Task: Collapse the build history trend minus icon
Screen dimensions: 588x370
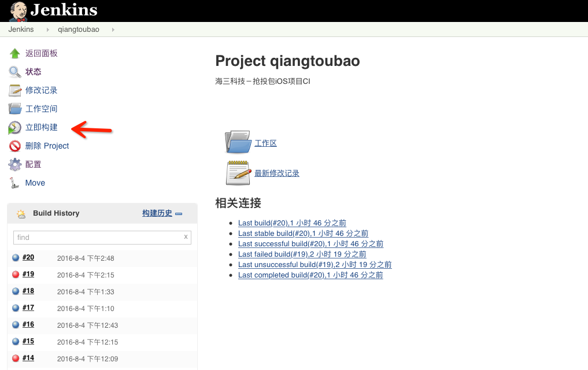Action: (179, 214)
